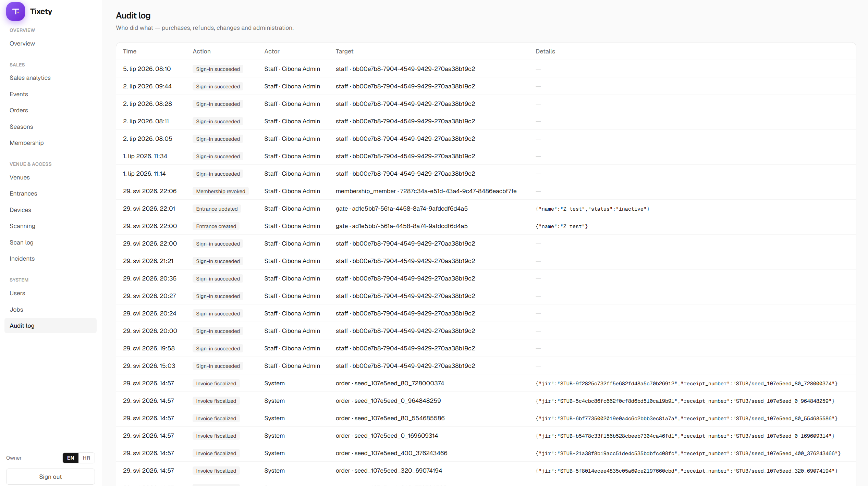This screenshot has width=868, height=486.
Task: Click Sign-in succeeded badge at 1. lip 11:34
Action: point(218,157)
